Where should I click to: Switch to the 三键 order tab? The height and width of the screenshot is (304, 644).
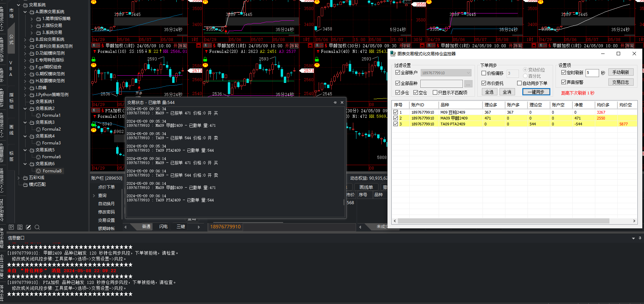click(x=181, y=227)
